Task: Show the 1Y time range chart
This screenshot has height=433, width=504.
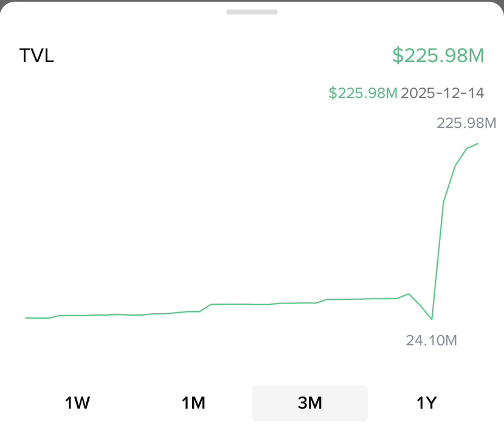Action: [x=426, y=403]
